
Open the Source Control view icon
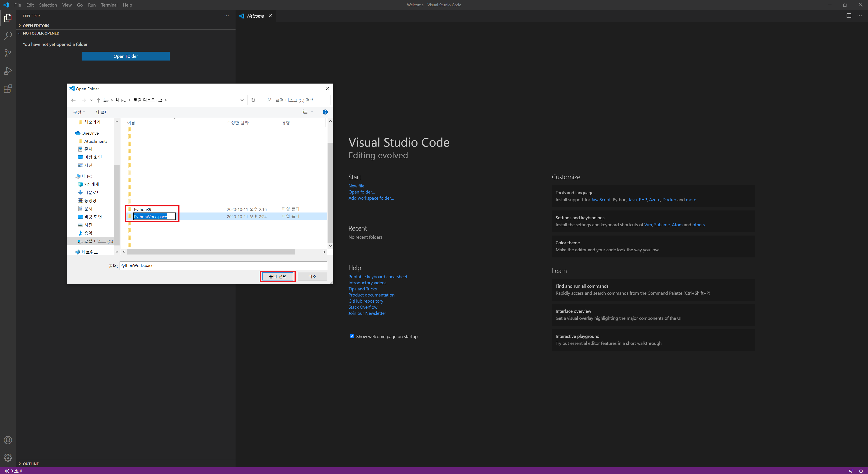pyautogui.click(x=8, y=53)
